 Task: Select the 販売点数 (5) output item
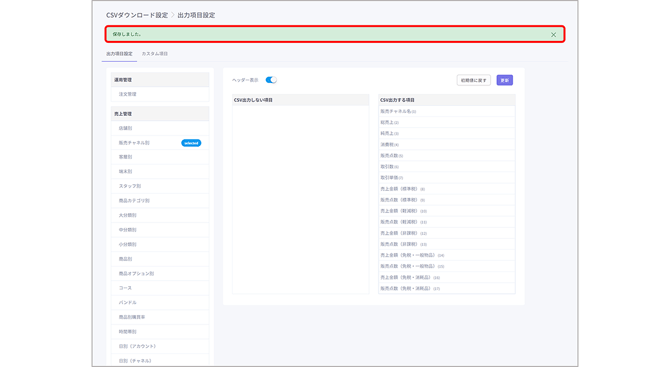(x=447, y=156)
